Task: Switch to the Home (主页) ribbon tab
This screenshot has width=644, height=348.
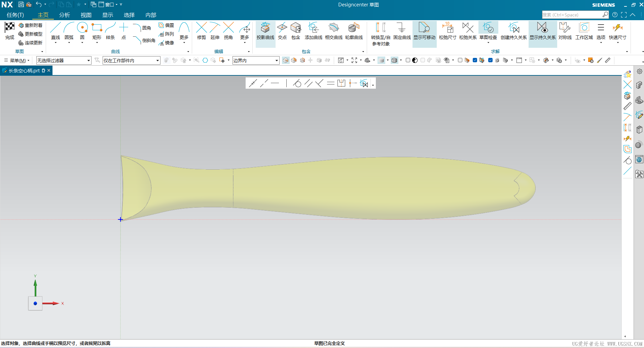Action: click(43, 15)
